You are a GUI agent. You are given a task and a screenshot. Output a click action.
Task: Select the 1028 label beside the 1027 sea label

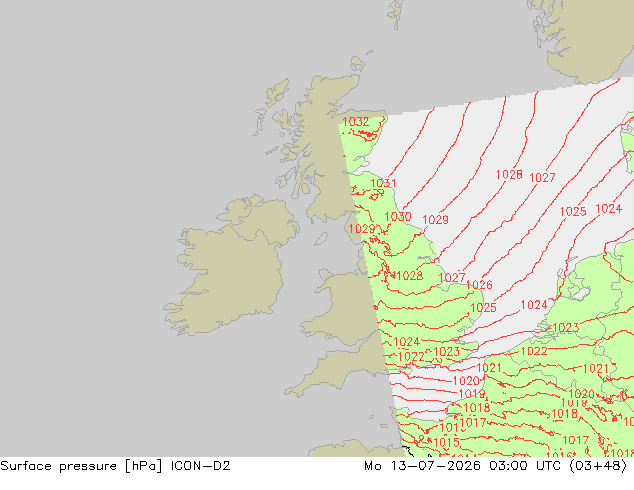point(509,175)
